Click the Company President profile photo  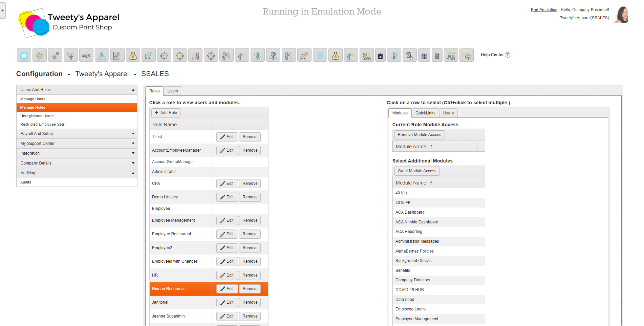(622, 14)
